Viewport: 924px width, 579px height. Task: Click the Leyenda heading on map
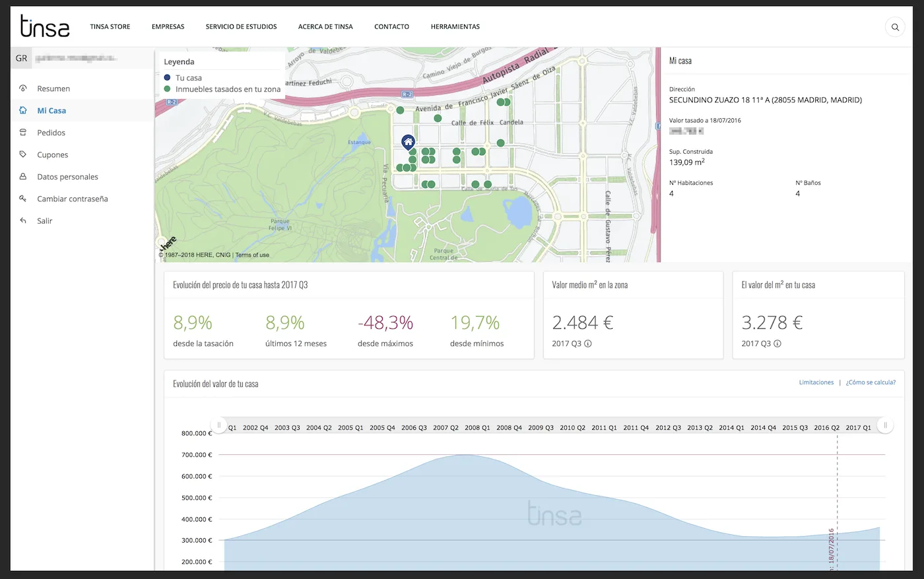coord(179,61)
